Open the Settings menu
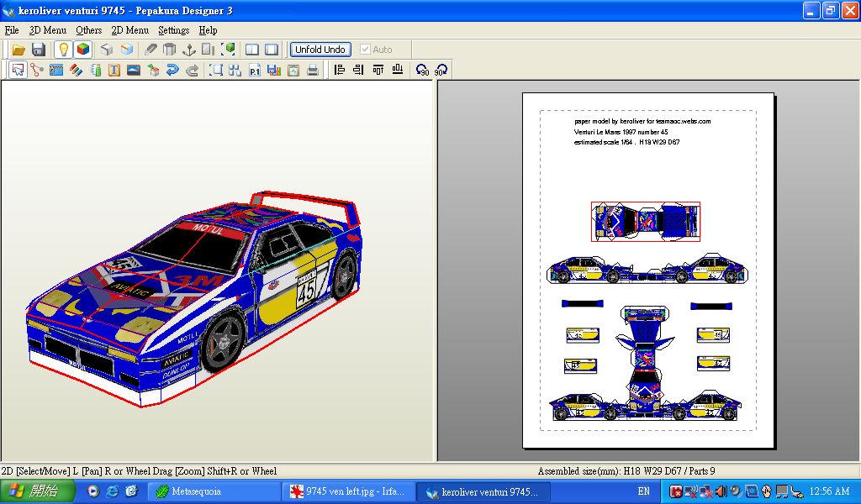The image size is (861, 504). pos(173,30)
